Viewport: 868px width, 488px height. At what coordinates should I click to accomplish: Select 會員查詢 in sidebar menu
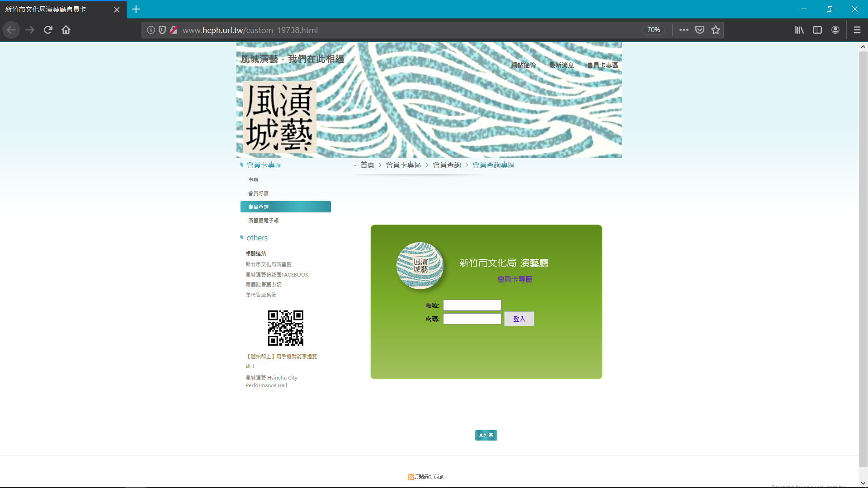pyautogui.click(x=286, y=206)
